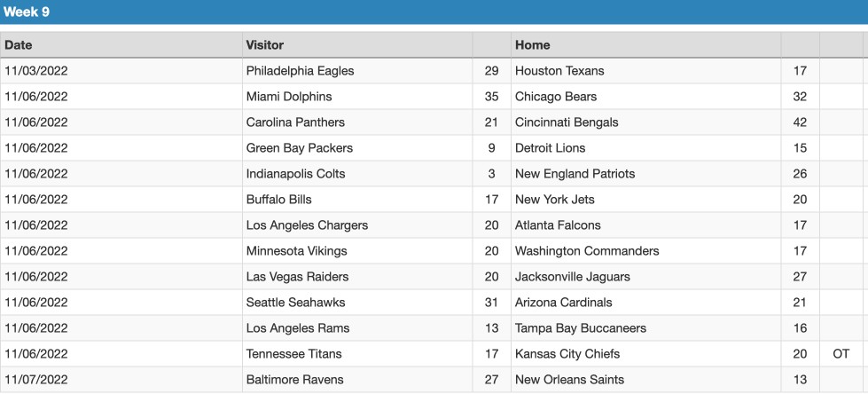Screen dimensions: 868x394
Task: Click Chicago Bears in Home column
Action: click(x=556, y=97)
